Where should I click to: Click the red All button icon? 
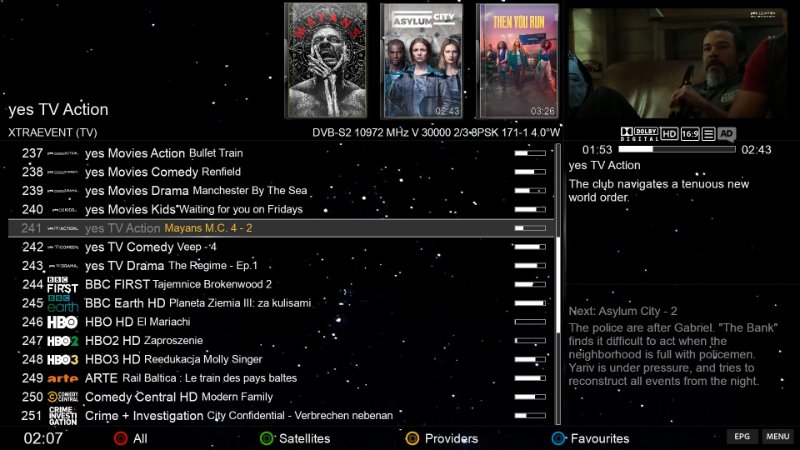click(x=120, y=438)
